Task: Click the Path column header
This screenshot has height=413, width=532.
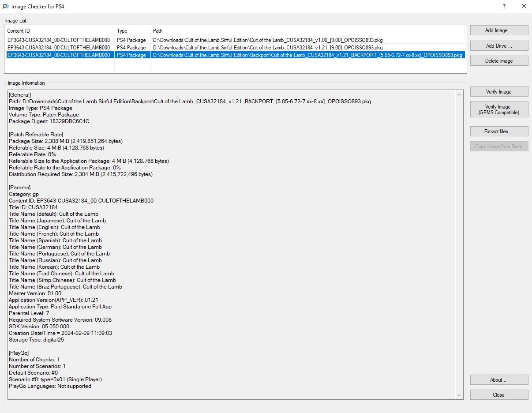Action: [x=307, y=31]
